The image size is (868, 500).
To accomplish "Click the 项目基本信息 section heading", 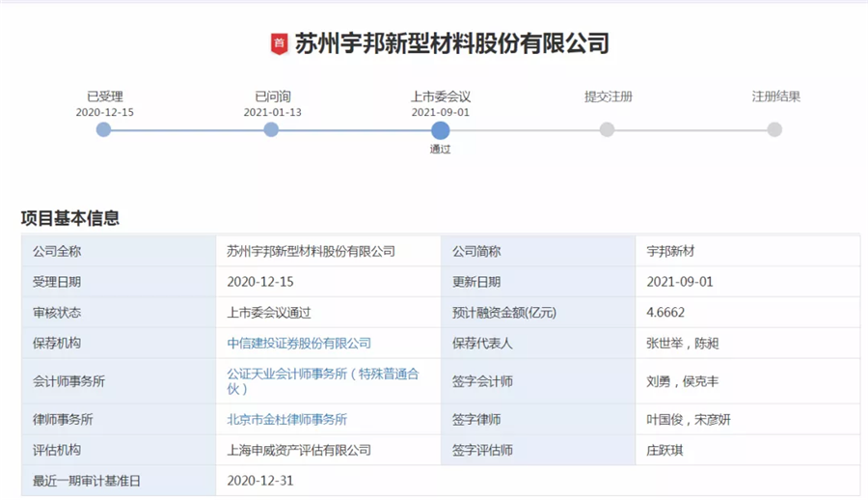I will 70,218.
